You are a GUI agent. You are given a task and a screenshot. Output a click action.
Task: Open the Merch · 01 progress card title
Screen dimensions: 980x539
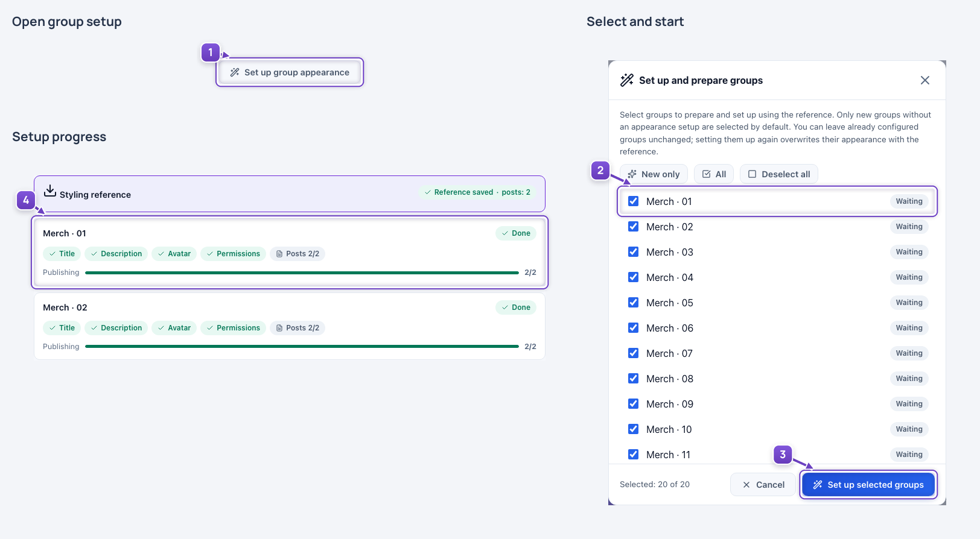click(x=65, y=233)
